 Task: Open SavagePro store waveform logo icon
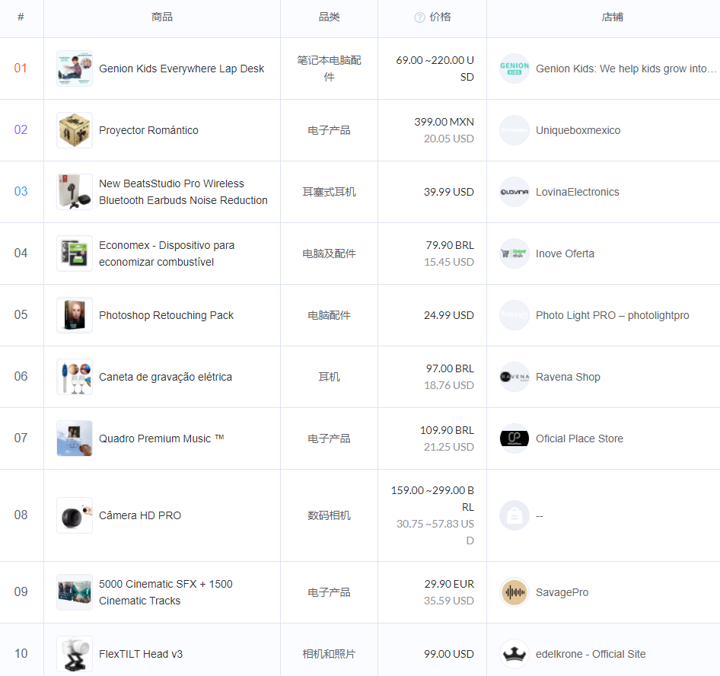pos(514,592)
